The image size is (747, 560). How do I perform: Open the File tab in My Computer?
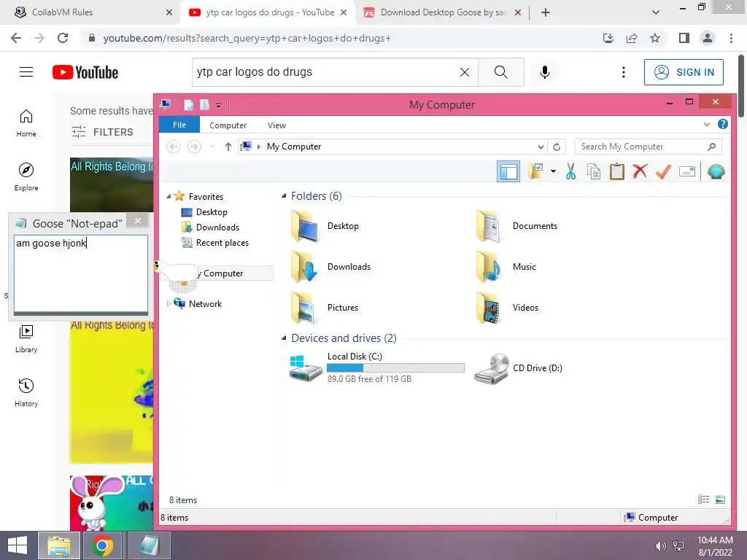(x=179, y=125)
